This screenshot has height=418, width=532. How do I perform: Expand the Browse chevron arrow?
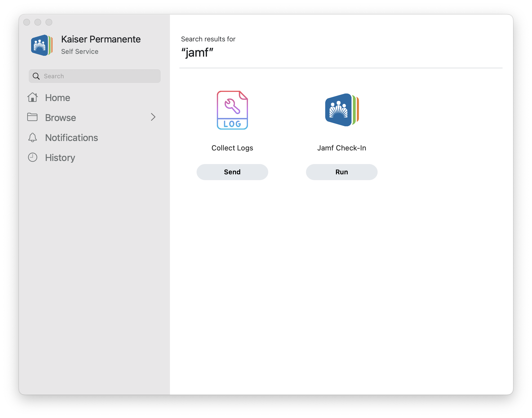[x=153, y=117]
